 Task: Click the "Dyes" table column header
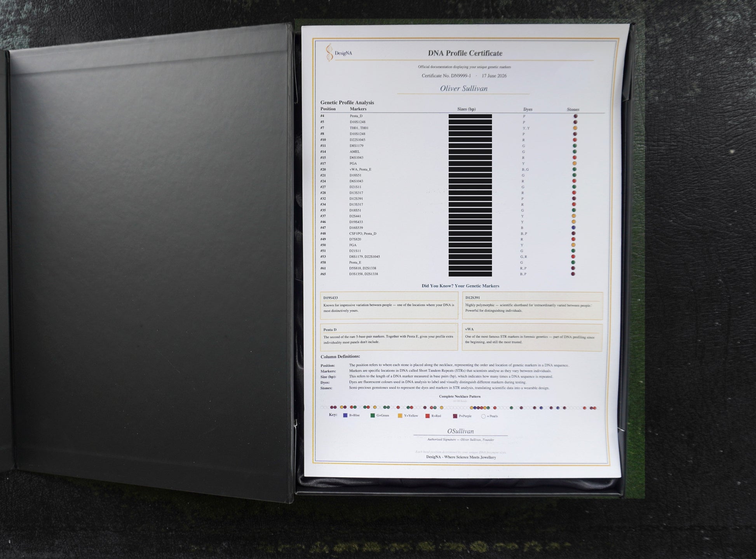[x=528, y=109]
